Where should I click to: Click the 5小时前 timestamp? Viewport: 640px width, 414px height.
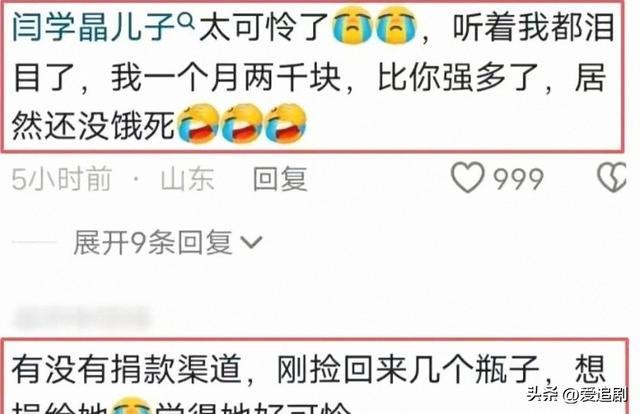click(x=61, y=179)
